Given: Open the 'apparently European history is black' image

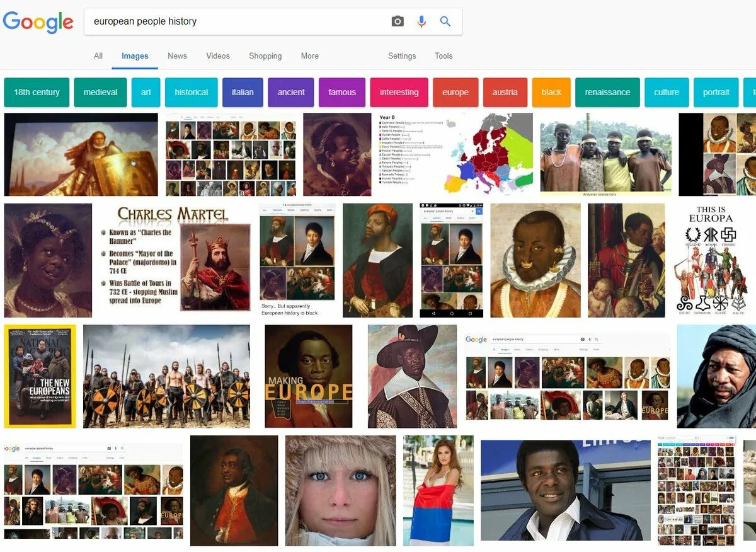Looking at the screenshot, I should coord(297,260).
